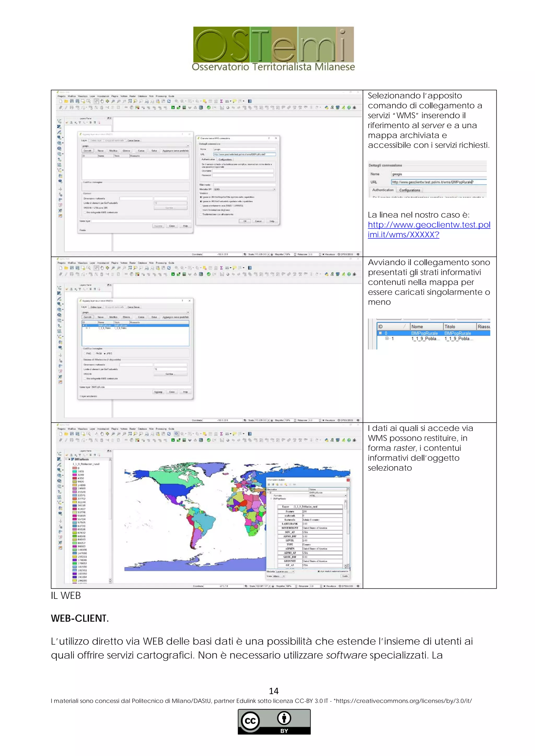The height and width of the screenshot is (756, 535).
Task: Switch to the Configurations tab in the WMS connection dialog
Action: (225, 160)
